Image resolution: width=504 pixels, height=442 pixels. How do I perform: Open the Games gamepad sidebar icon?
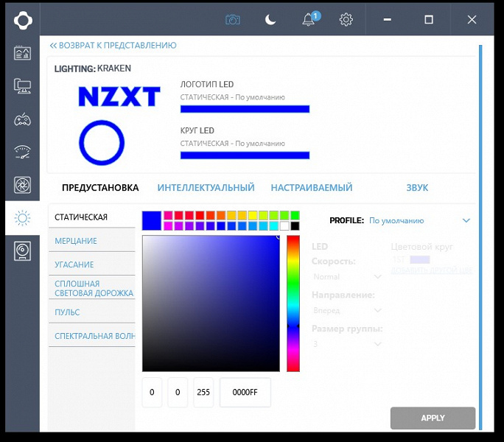[x=23, y=120]
